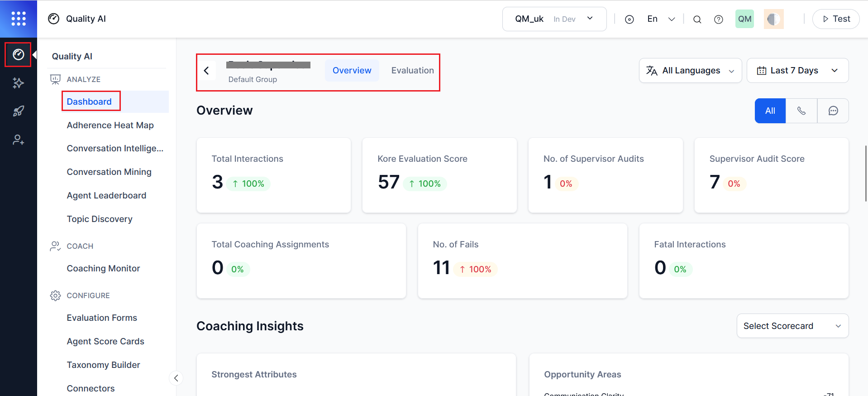Click the page vertical scrollbar
868x396 pixels.
[x=866, y=174]
